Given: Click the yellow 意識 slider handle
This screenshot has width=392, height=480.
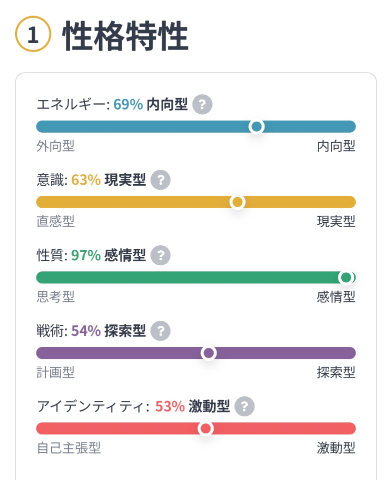Looking at the screenshot, I should tap(237, 202).
